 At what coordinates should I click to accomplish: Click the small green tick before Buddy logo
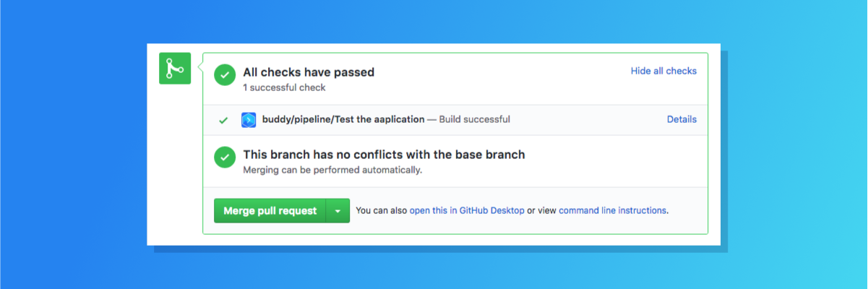223,120
